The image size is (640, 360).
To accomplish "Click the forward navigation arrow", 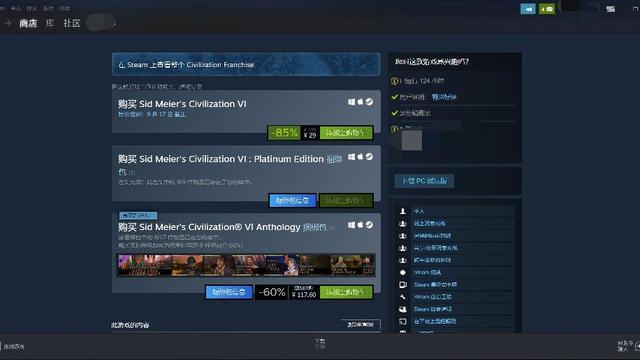I will (x=8, y=23).
